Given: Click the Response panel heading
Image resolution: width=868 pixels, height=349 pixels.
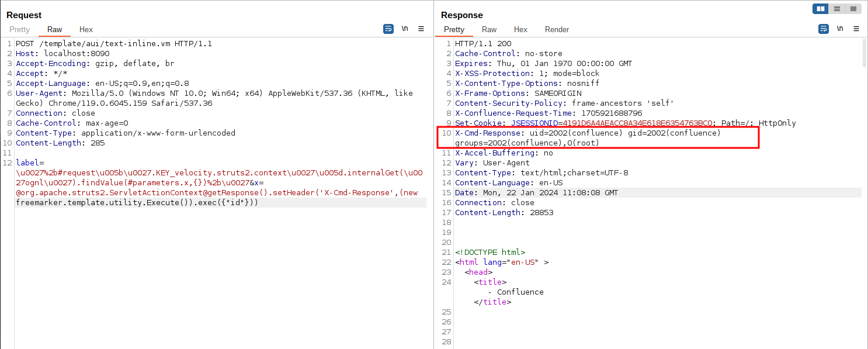Looking at the screenshot, I should tap(461, 15).
